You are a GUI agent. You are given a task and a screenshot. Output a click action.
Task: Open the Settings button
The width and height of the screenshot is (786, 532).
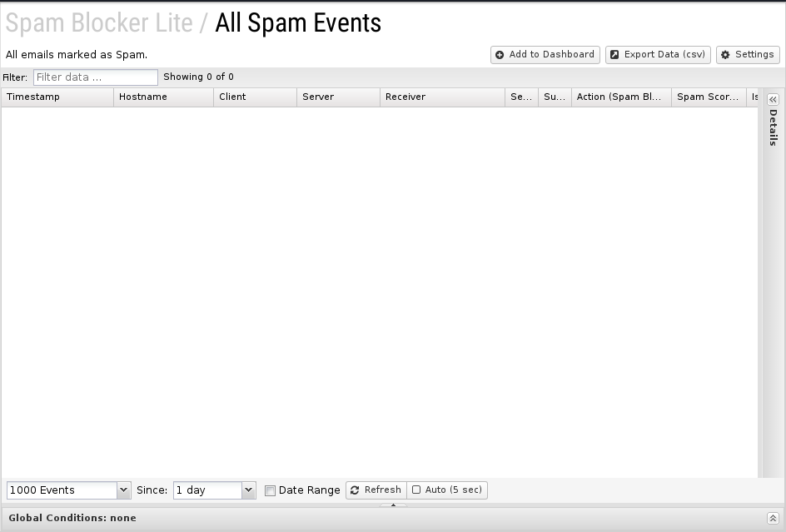pyautogui.click(x=748, y=55)
